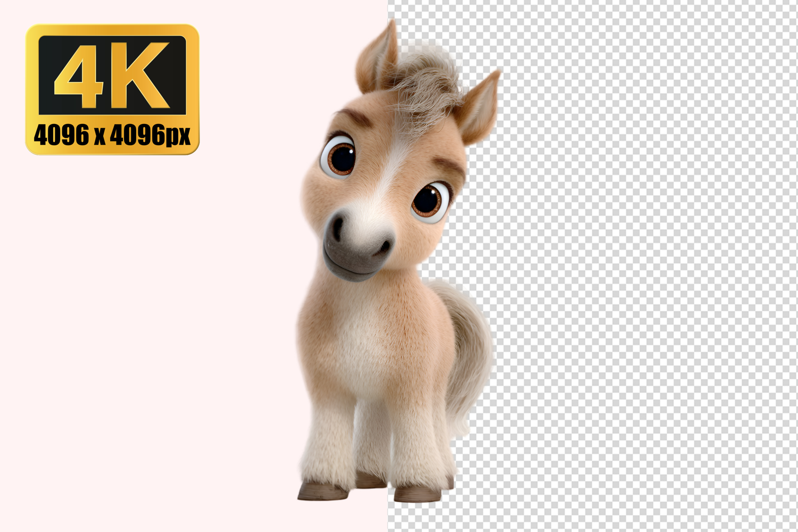Click the white blaze on the foal's forehead
Screen dimensions: 798x532
(388, 170)
